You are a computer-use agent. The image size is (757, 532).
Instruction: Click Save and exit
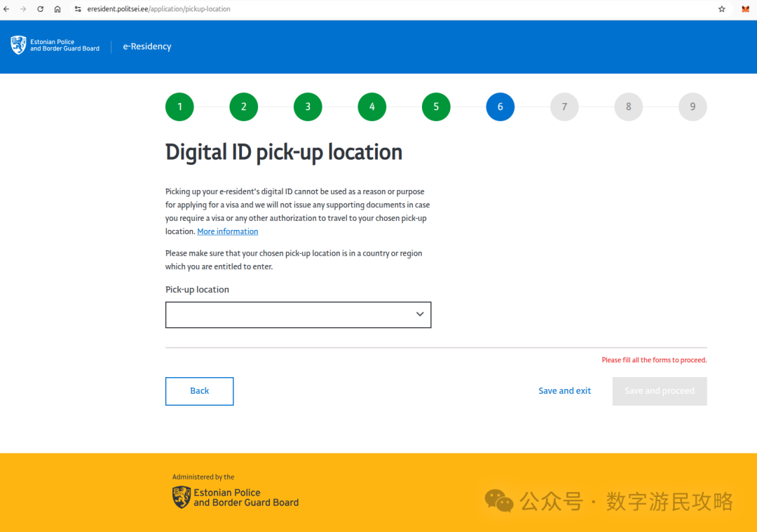click(x=564, y=391)
